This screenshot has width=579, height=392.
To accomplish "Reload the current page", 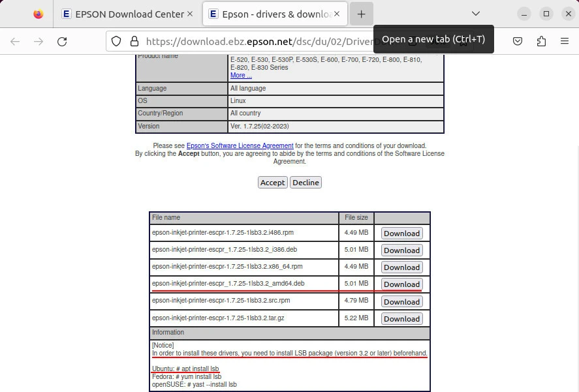I will 62,41.
